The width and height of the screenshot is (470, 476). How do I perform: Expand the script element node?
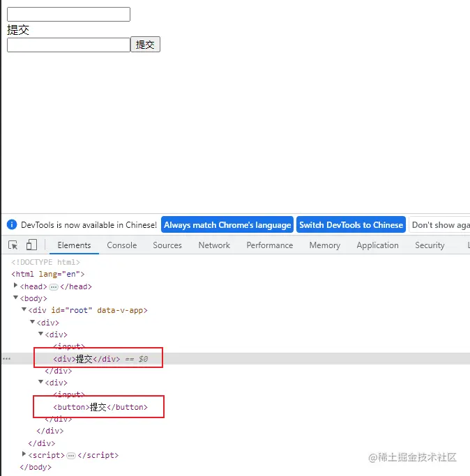24,454
